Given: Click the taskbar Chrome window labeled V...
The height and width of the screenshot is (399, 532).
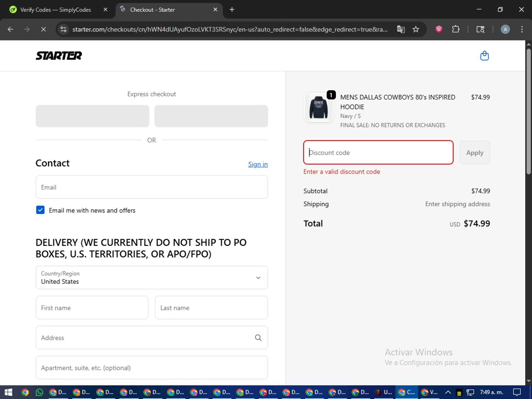Looking at the screenshot, I should pyautogui.click(x=430, y=392).
